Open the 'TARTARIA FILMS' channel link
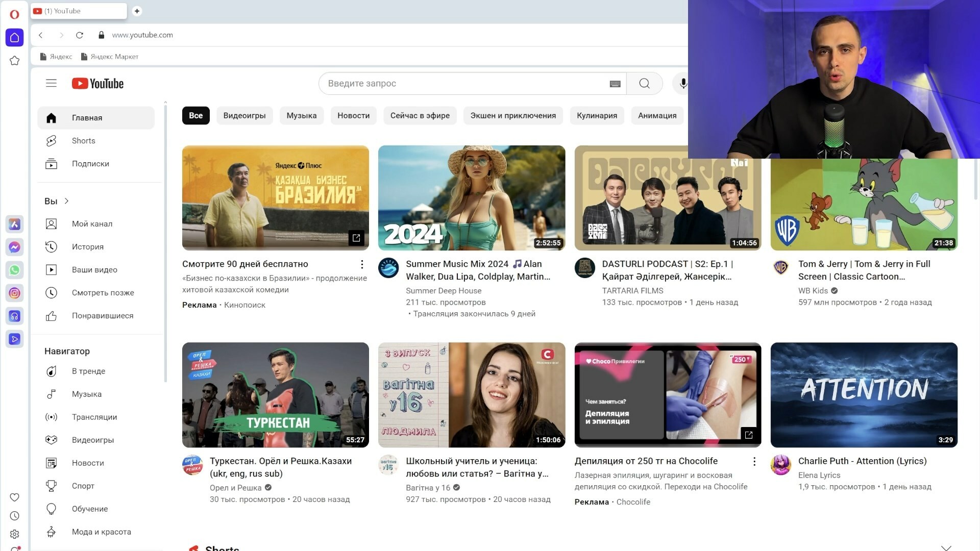 click(x=632, y=291)
